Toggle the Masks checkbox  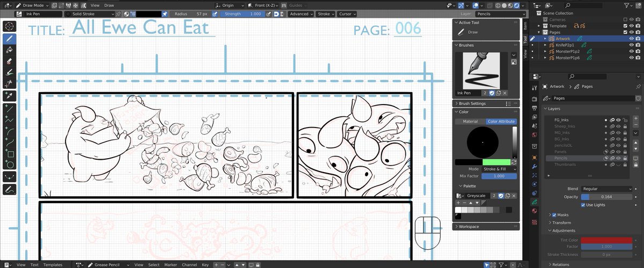[x=554, y=214]
